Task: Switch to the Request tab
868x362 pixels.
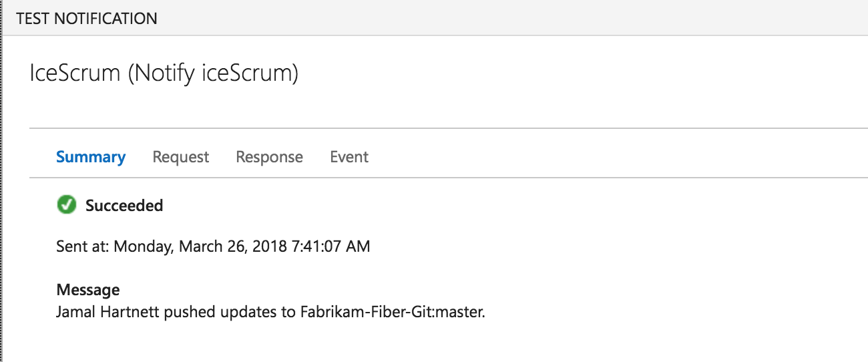Action: (x=181, y=157)
